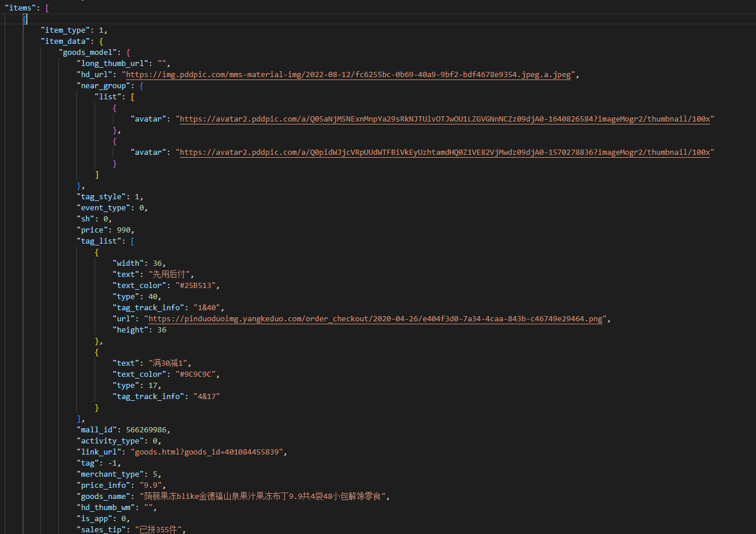756x534 pixels.
Task: Click the price value 990
Action: click(124, 230)
